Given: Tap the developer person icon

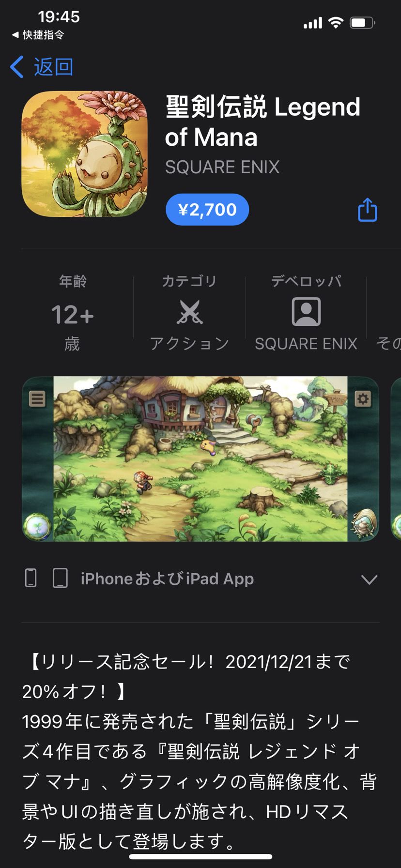Looking at the screenshot, I should pyautogui.click(x=306, y=312).
